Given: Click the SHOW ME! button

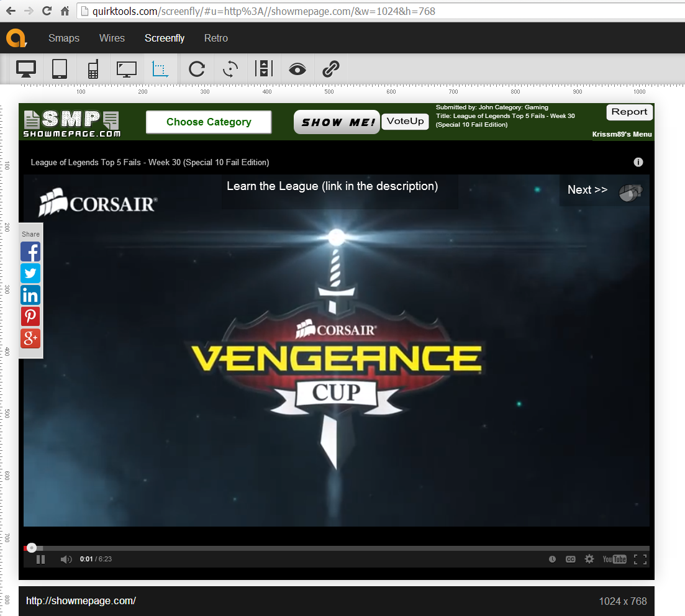Looking at the screenshot, I should [337, 122].
